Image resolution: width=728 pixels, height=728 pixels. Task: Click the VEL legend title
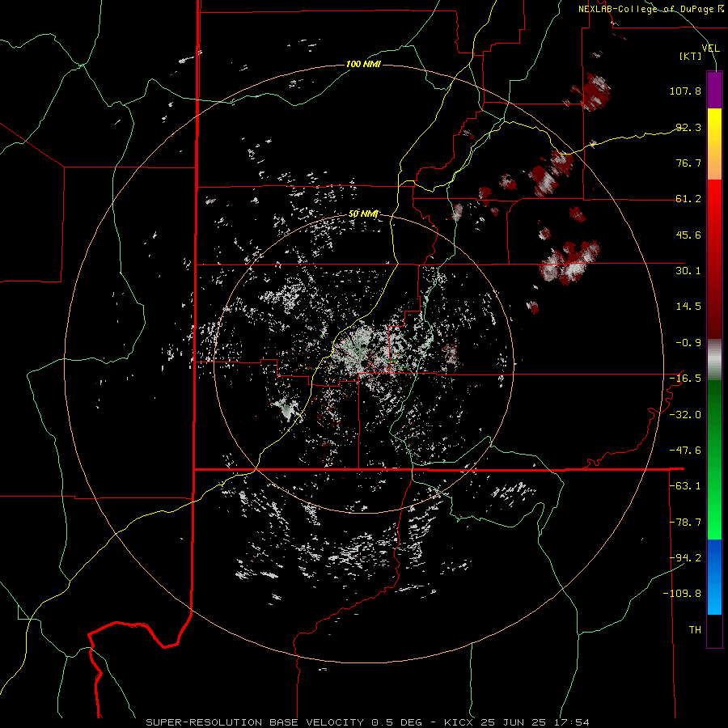coord(711,48)
